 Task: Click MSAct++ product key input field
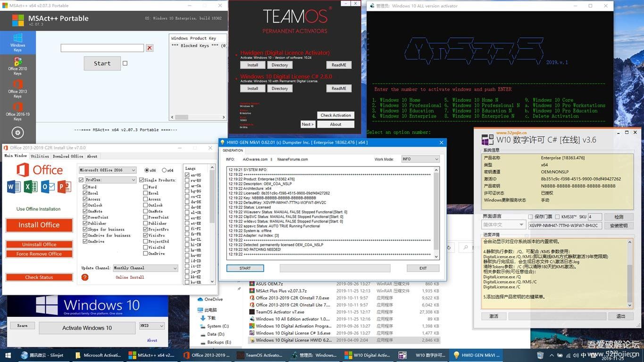[x=102, y=48]
